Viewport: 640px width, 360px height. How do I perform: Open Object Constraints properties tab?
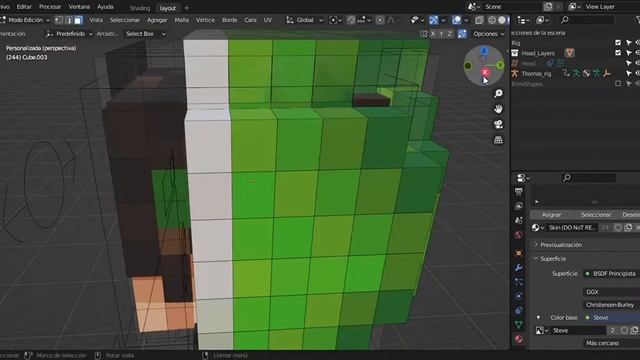[519, 311]
